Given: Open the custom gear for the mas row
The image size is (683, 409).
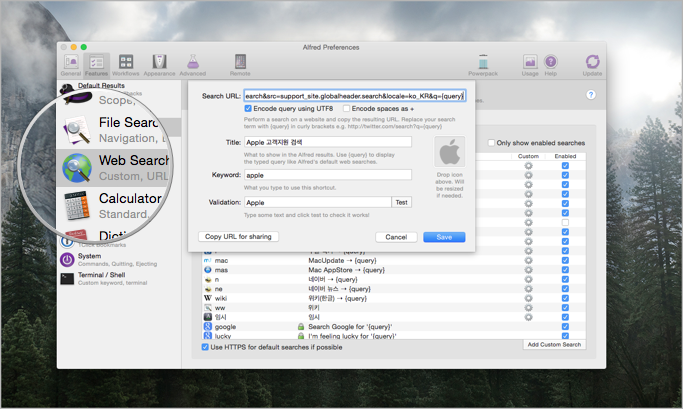Looking at the screenshot, I should (528, 270).
